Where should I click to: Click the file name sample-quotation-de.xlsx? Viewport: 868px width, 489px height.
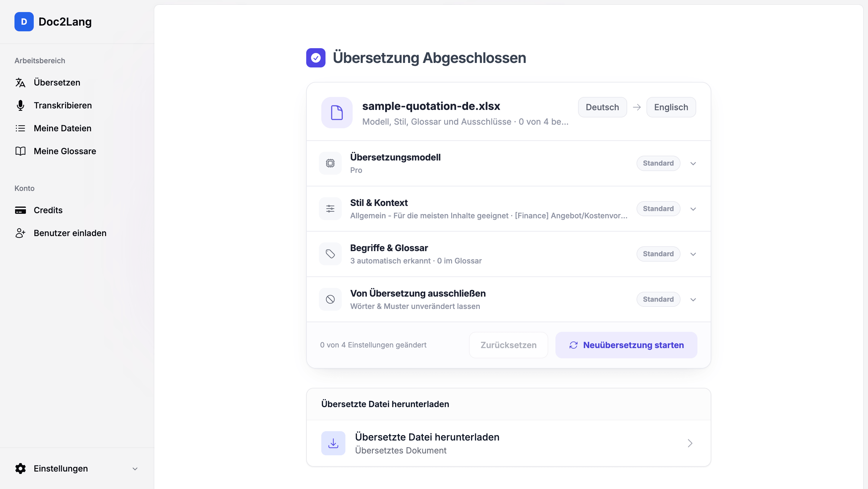431,106
